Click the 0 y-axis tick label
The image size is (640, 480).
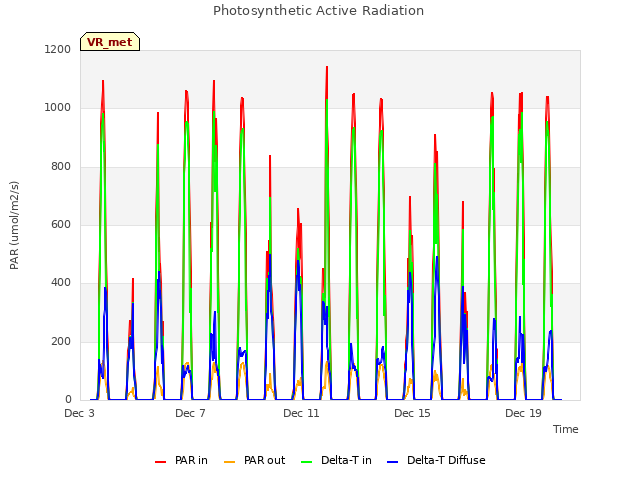[x=68, y=400]
